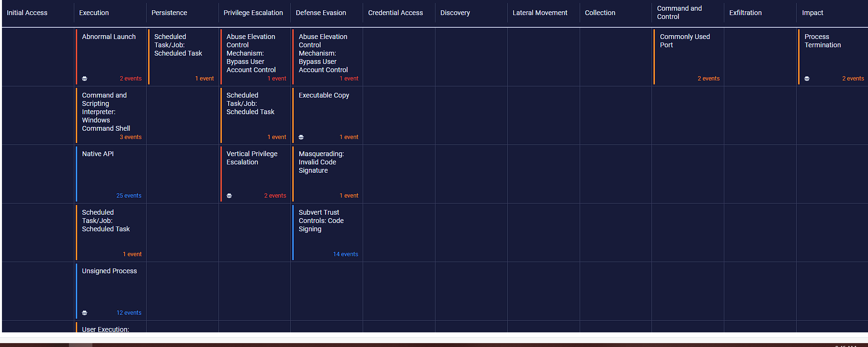Click Scheduled Task title in Privilege Escalation column

(x=250, y=103)
